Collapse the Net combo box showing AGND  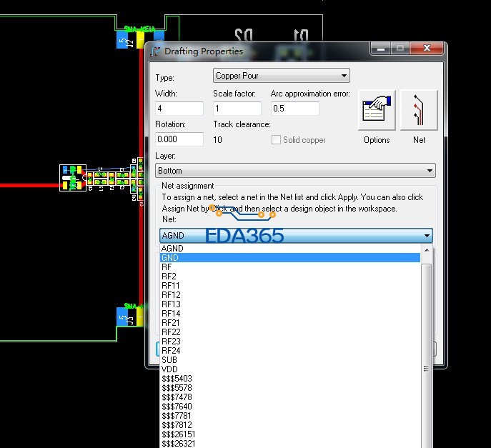point(296,235)
